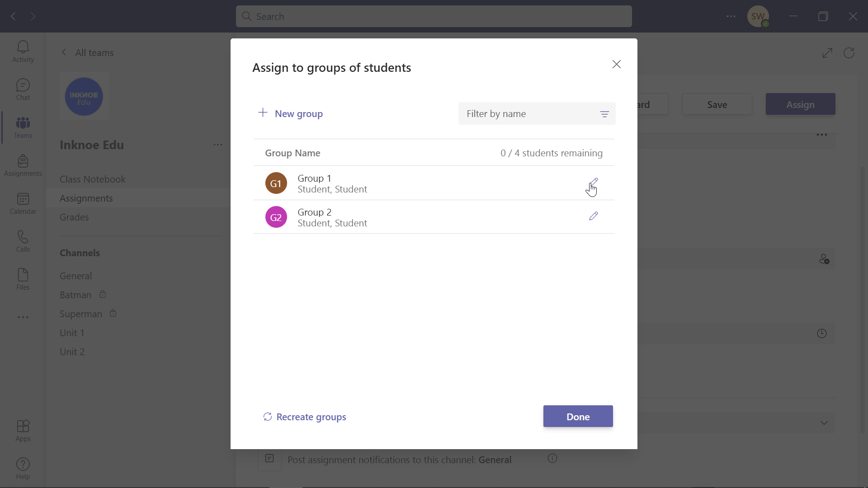Click the Recreate groups link
868x488 pixels.
tap(305, 416)
